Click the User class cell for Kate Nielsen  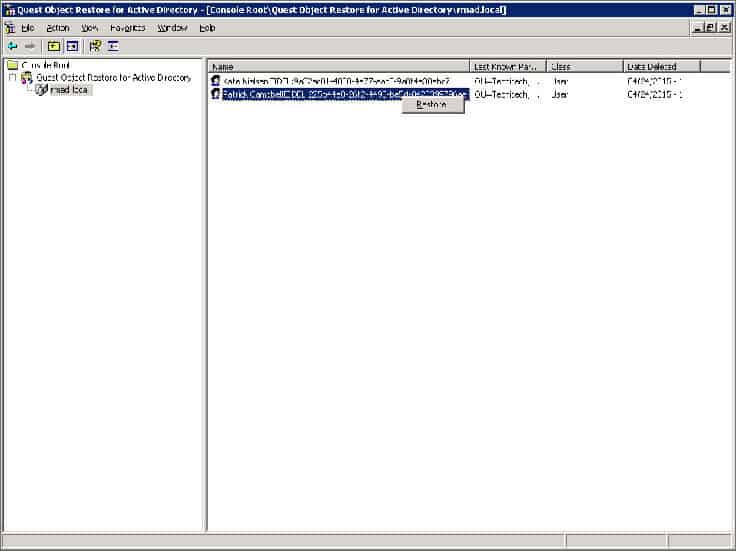coord(560,81)
